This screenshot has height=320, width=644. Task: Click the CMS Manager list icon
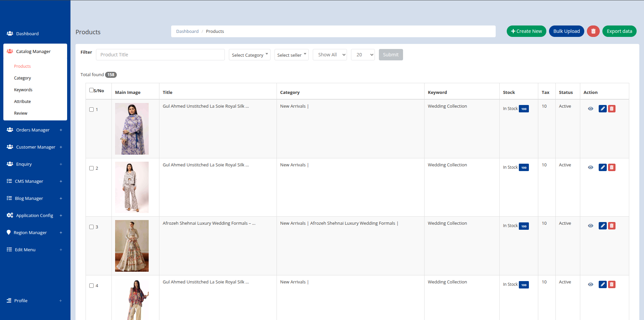(9, 181)
